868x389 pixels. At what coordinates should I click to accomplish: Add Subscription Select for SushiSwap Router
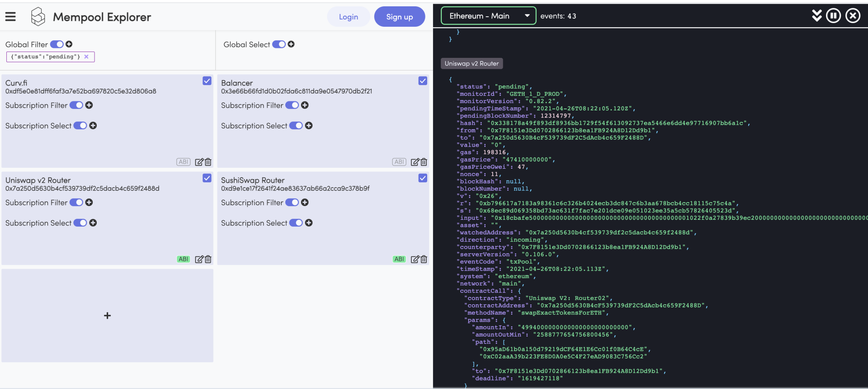[x=309, y=223]
